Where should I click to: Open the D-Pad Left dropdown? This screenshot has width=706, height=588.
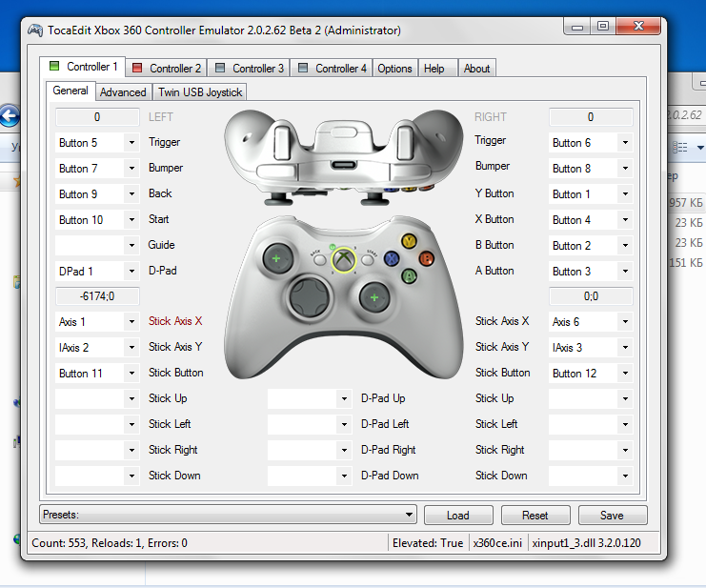[344, 424]
